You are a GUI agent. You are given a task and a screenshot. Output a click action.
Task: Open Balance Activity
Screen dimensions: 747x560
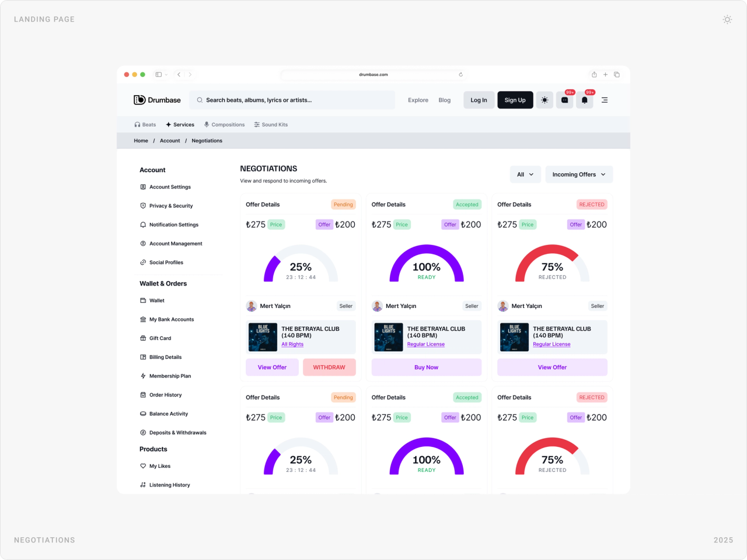pos(164,414)
